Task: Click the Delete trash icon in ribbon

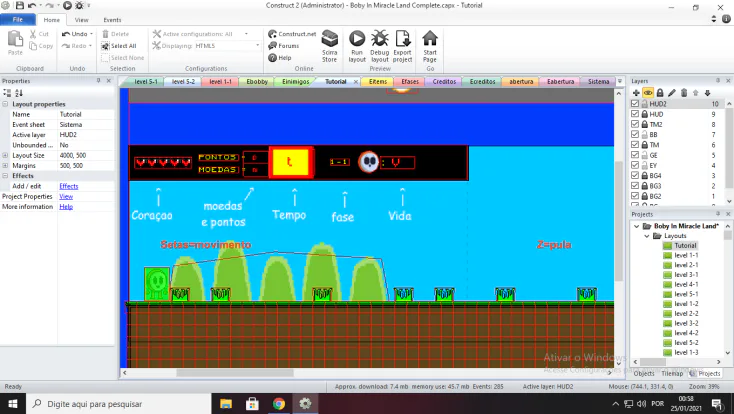Action: coord(105,34)
